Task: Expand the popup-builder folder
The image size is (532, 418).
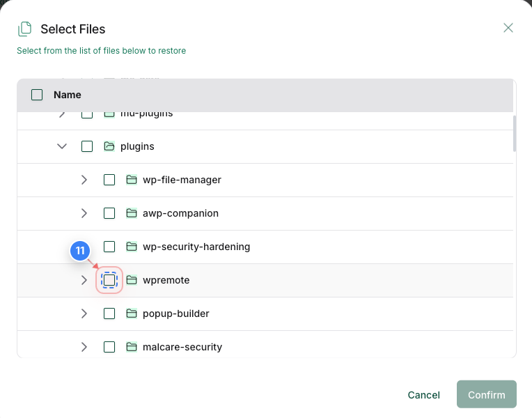Action: coord(84,313)
